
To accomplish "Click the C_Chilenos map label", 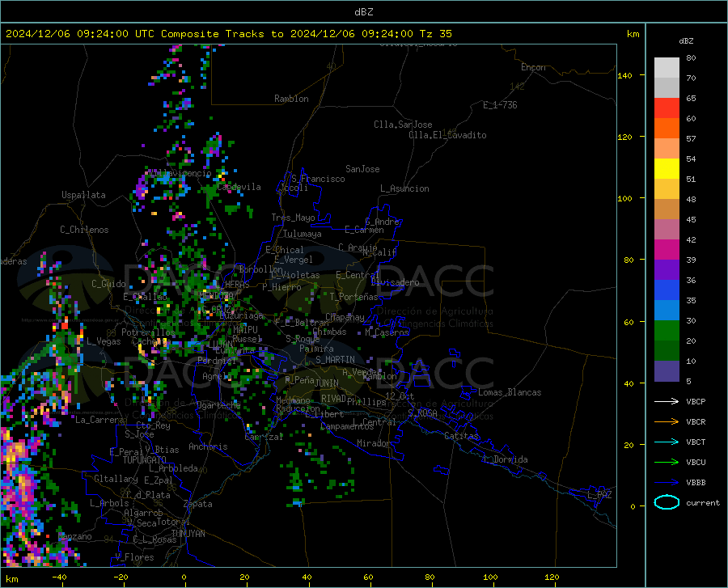I will tap(84, 230).
